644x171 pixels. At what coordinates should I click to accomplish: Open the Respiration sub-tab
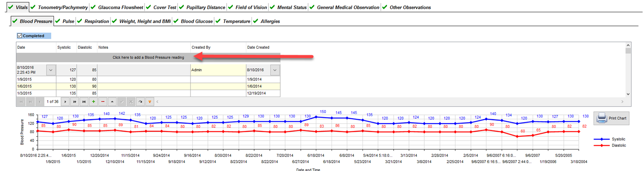click(x=93, y=21)
